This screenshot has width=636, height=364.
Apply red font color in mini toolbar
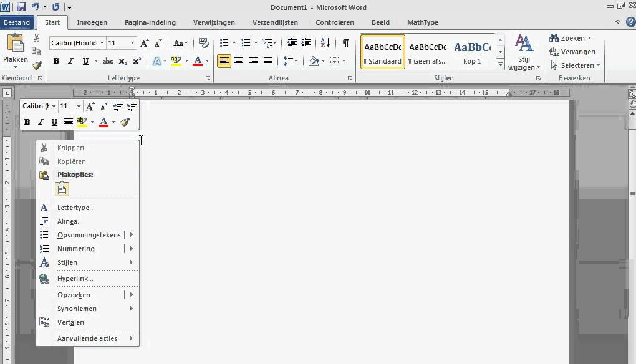(104, 122)
